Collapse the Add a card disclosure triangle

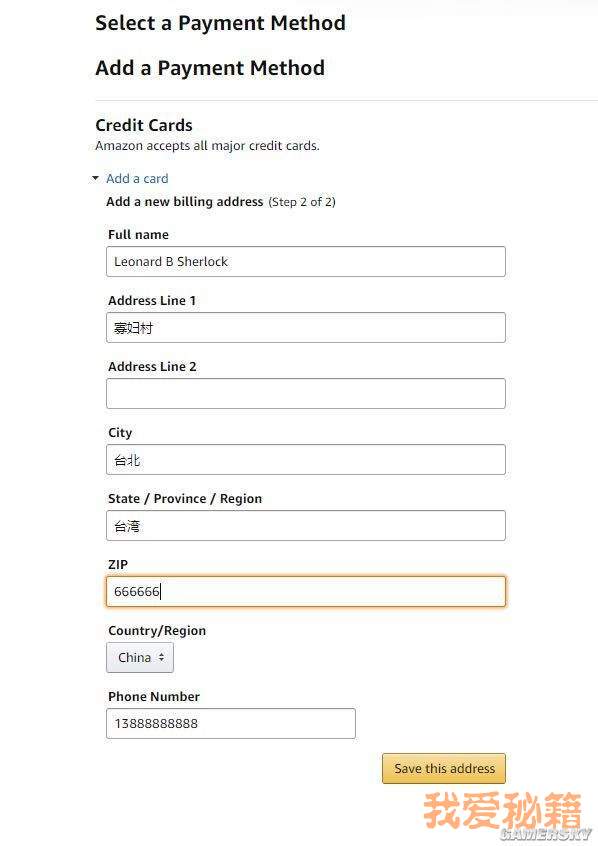coord(96,178)
